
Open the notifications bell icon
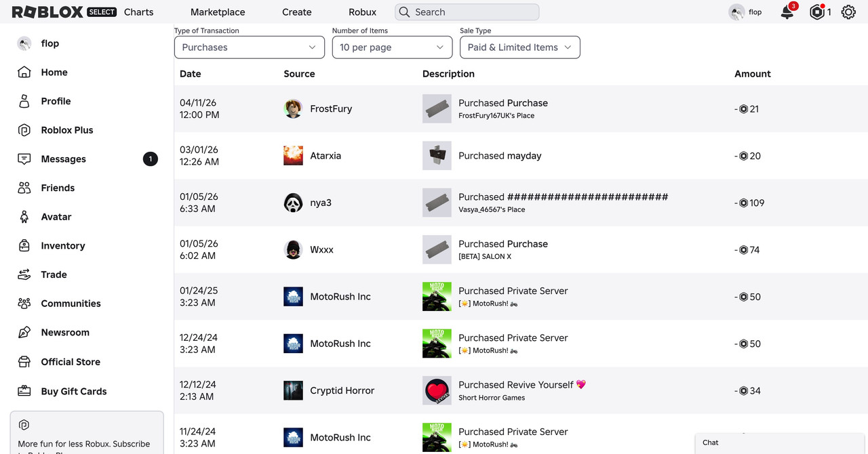click(x=787, y=12)
